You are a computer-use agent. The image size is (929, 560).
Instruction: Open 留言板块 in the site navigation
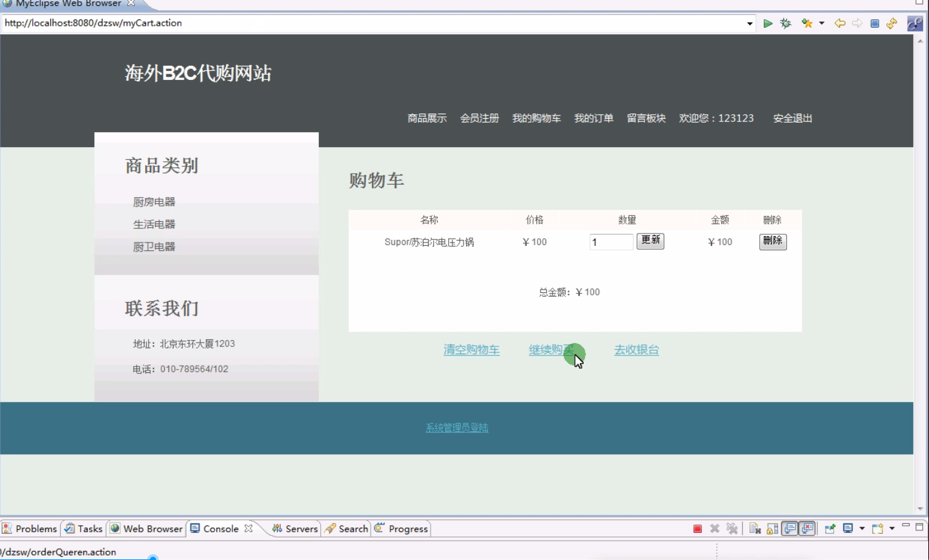(646, 118)
